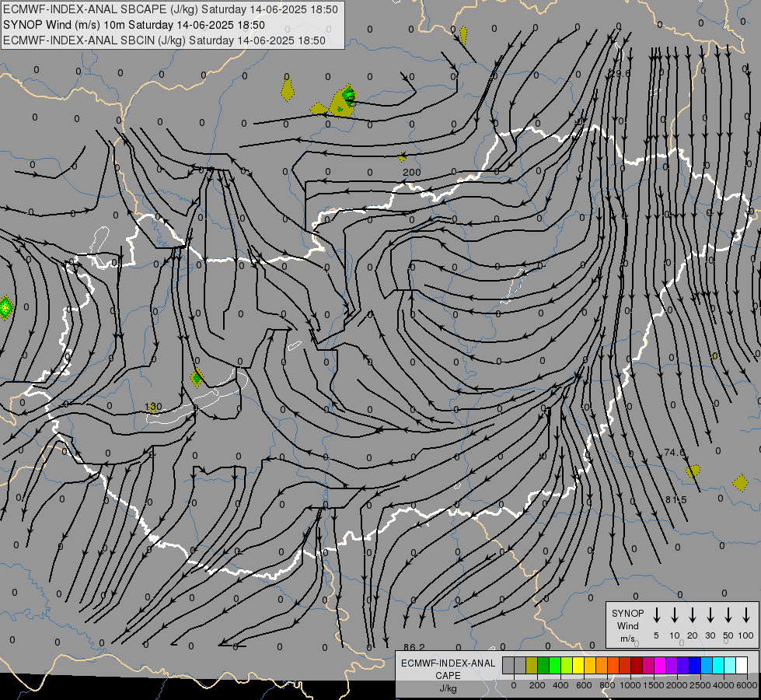761x700 pixels.
Task: Click the green CAPE diamond at the far left edge
Action: pos(5,307)
